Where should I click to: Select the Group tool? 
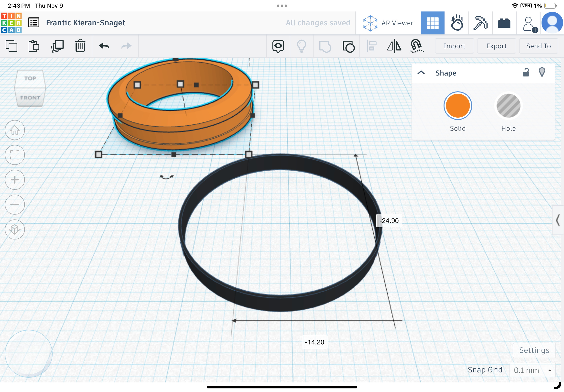[x=325, y=46]
